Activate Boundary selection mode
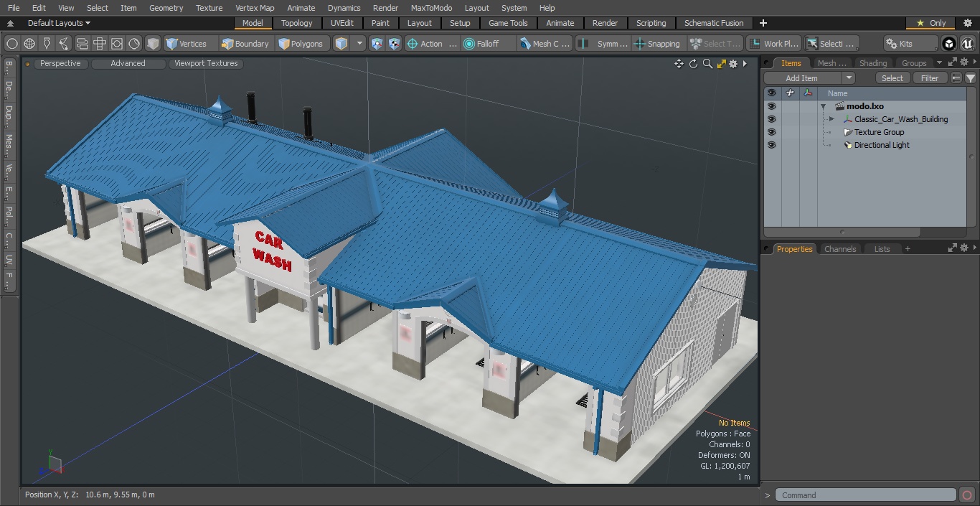This screenshot has height=506, width=980. (x=245, y=43)
